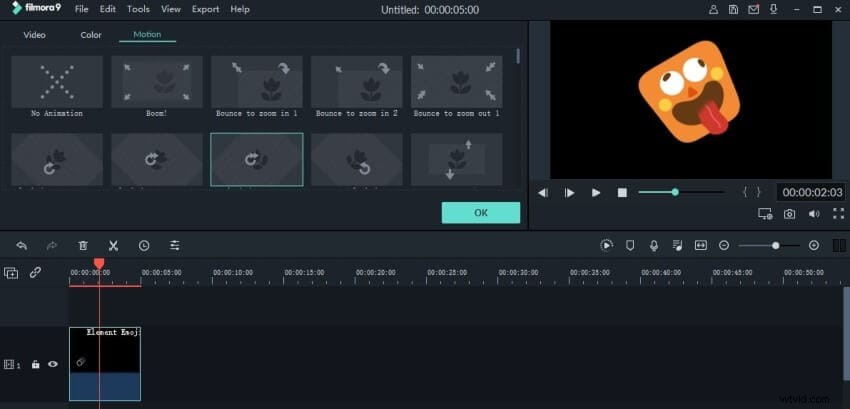The width and height of the screenshot is (850, 409).
Task: Click the timecode field 00:00:02:03
Action: tap(812, 193)
